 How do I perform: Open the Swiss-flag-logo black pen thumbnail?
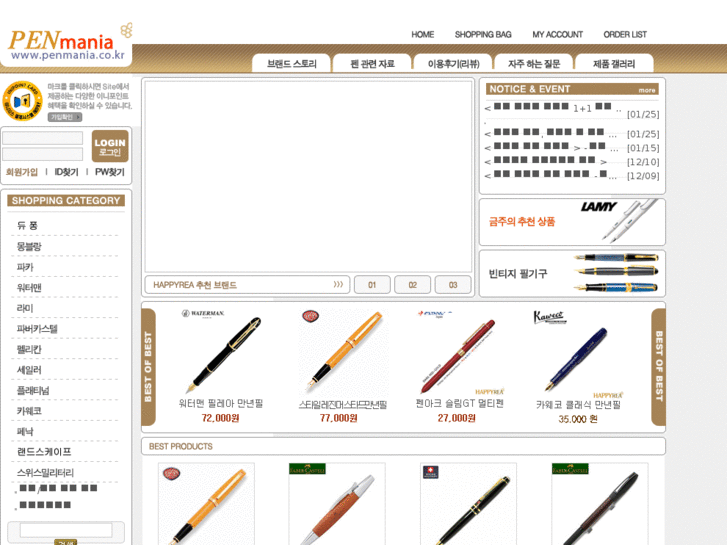pos(468,504)
